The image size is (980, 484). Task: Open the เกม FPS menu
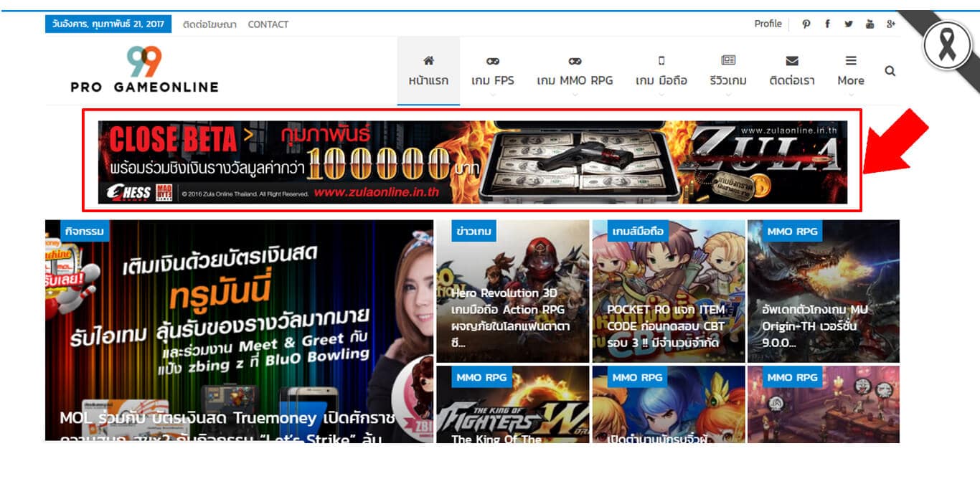tap(493, 71)
